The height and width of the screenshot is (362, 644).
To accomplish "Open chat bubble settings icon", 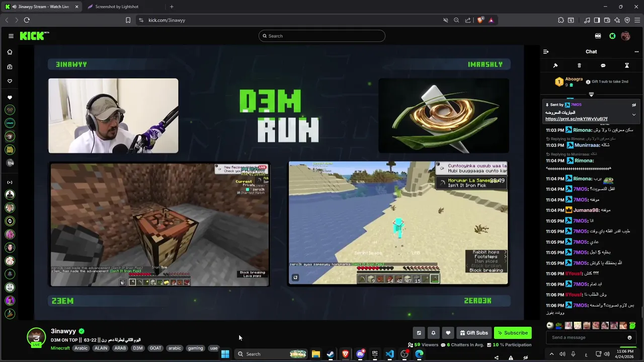I will coord(603,65).
